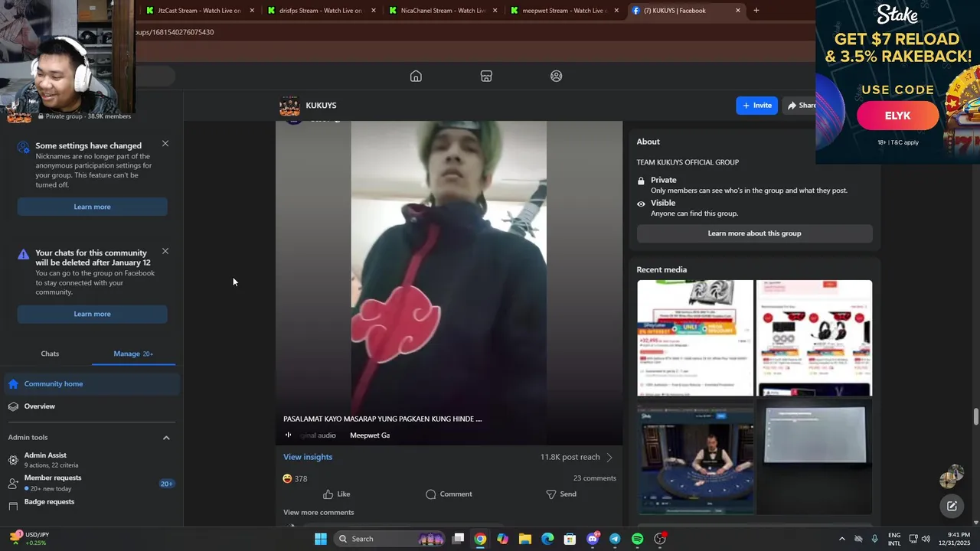Open the headset products recent media thumbnail
Viewport: 980px width, 551px height.
coord(814,338)
